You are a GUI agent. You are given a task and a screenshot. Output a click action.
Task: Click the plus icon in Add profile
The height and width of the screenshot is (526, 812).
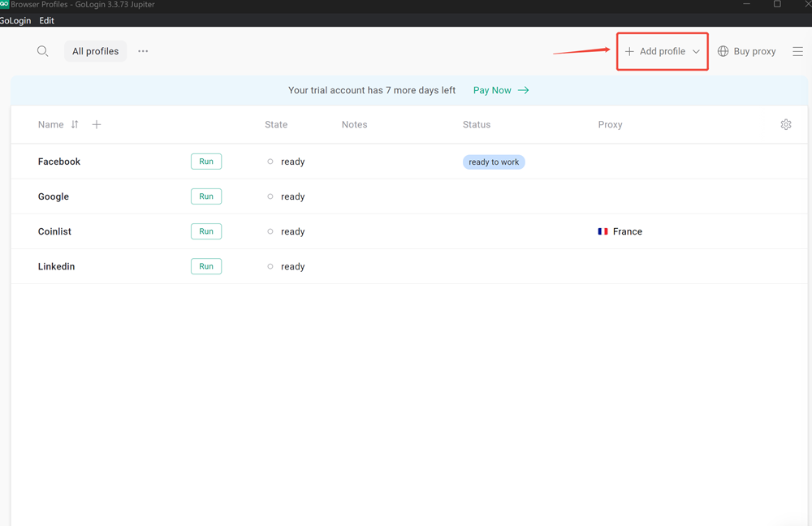[x=629, y=51]
